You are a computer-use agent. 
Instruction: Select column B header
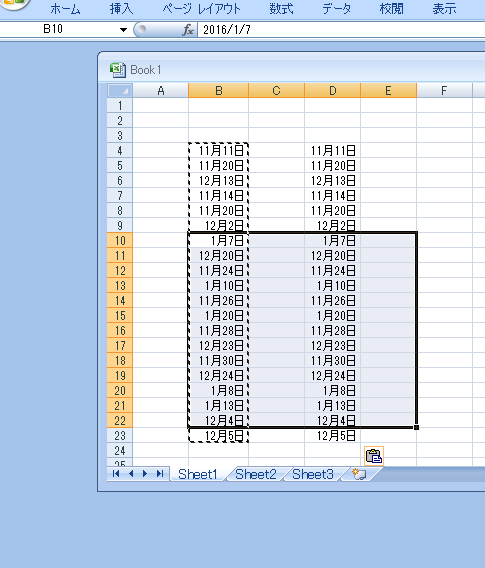[219, 91]
